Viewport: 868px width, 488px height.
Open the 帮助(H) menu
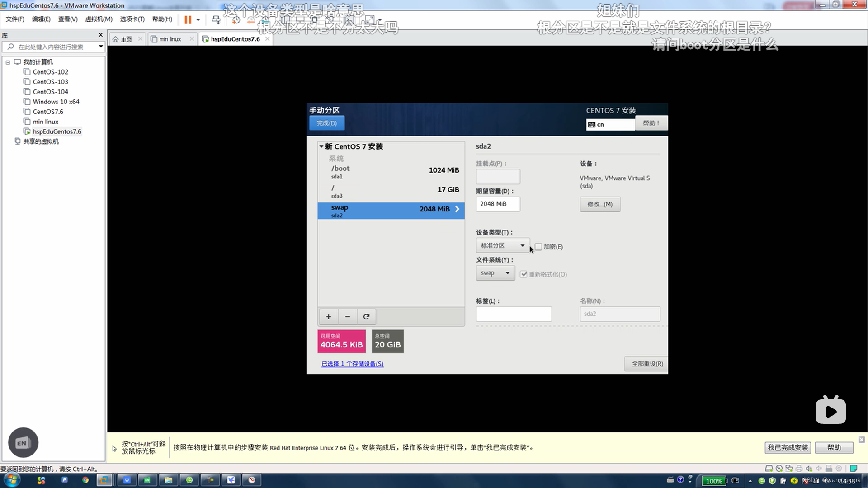tap(162, 19)
